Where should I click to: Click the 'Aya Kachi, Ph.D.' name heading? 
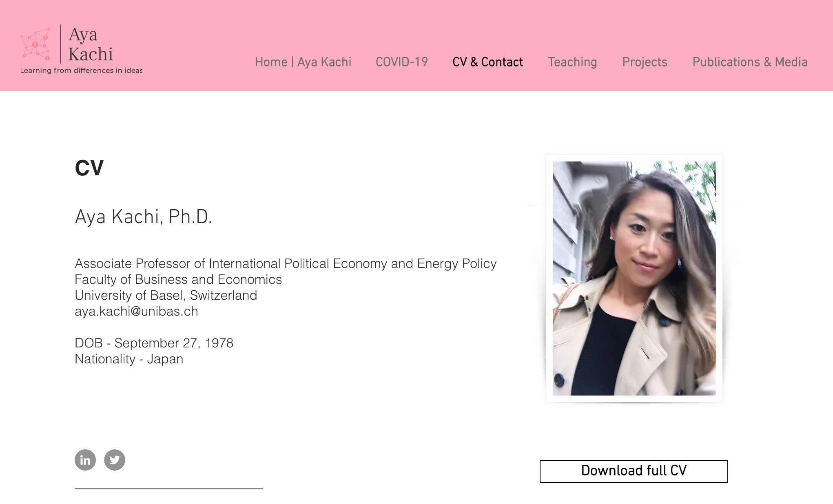coord(143,217)
